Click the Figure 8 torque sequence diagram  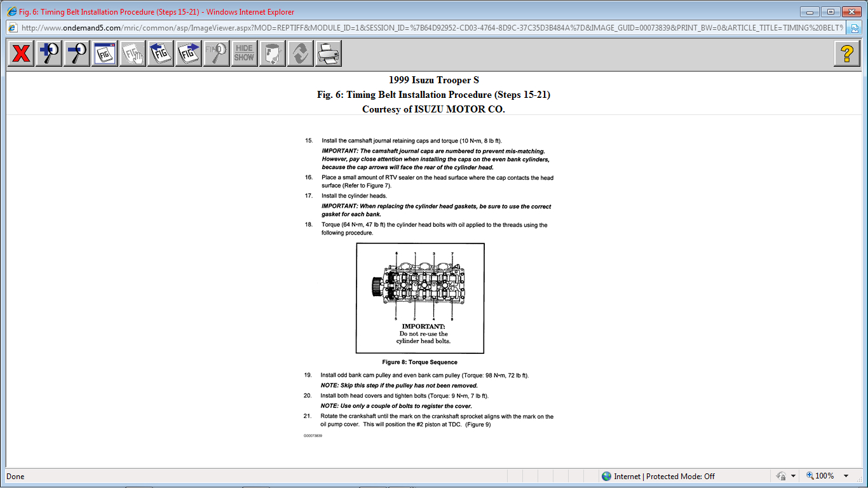click(420, 298)
